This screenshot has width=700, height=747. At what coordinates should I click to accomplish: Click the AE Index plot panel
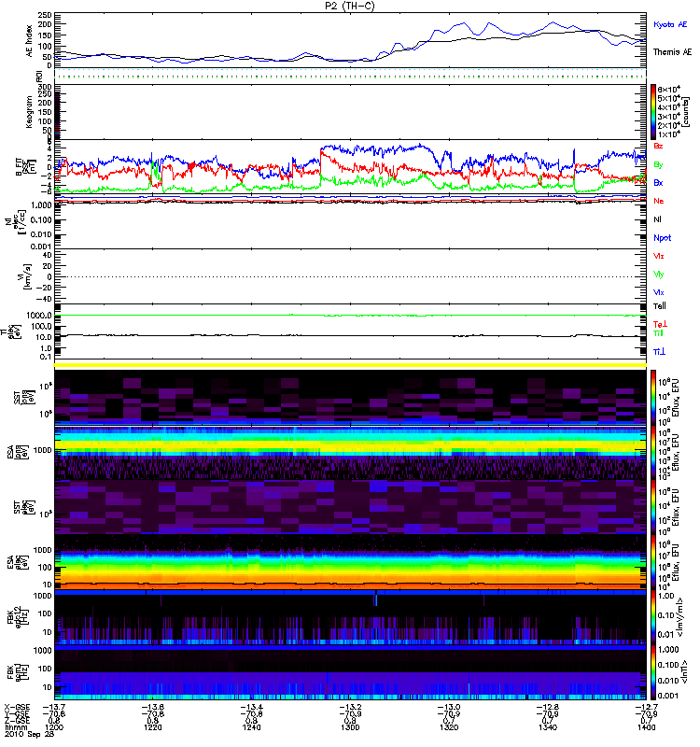coord(351,40)
